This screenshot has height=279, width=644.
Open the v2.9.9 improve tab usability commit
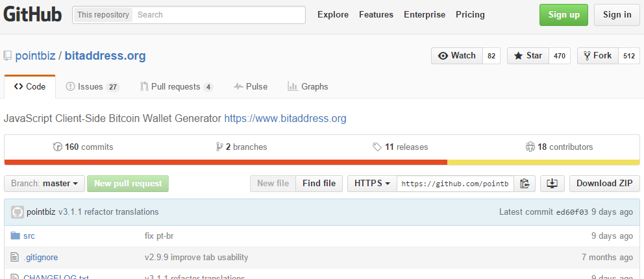point(196,258)
